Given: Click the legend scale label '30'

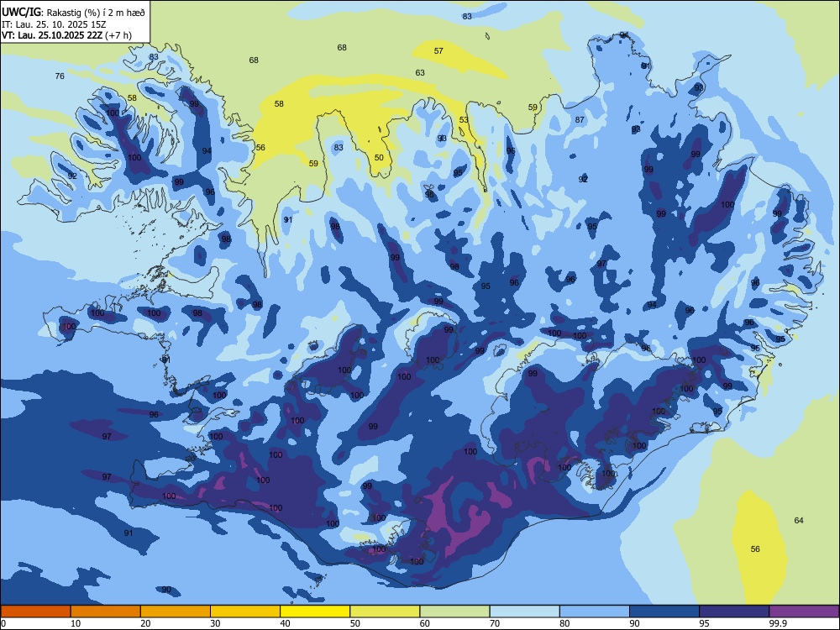Looking at the screenshot, I should [215, 623].
